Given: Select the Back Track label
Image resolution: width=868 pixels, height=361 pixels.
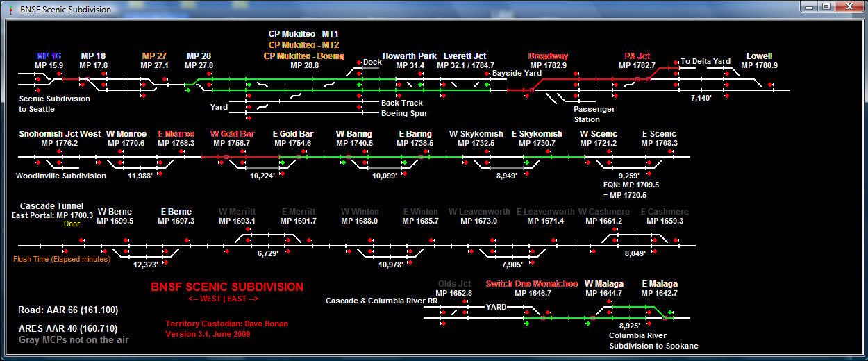Looking at the screenshot, I should 402,103.
